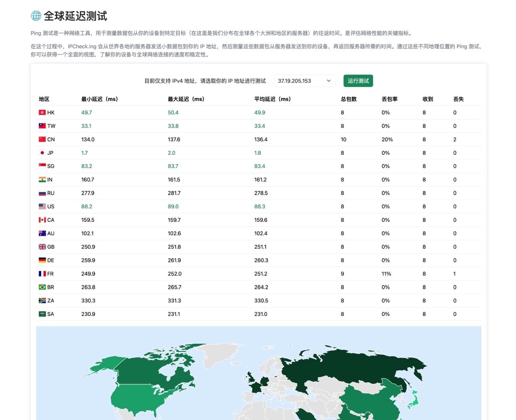This screenshot has width=516, height=420.
Task: Open the IP address dropdown 37.19.205.153
Action: (304, 81)
